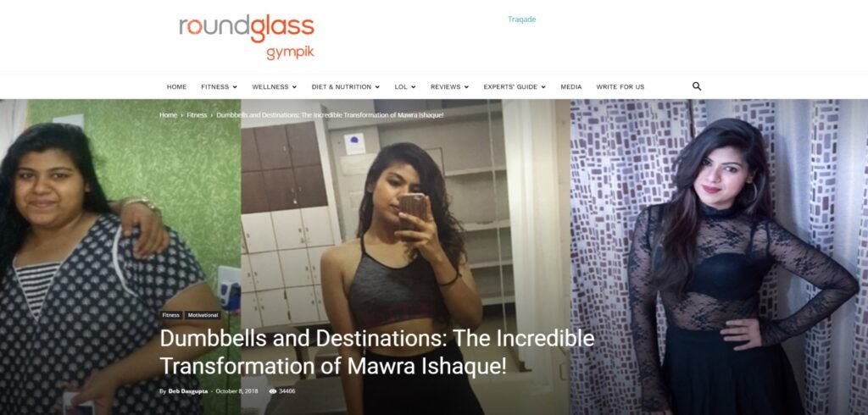Screen dimensions: 868x415
Task: Click the roundglass gympik logo
Action: point(247,36)
